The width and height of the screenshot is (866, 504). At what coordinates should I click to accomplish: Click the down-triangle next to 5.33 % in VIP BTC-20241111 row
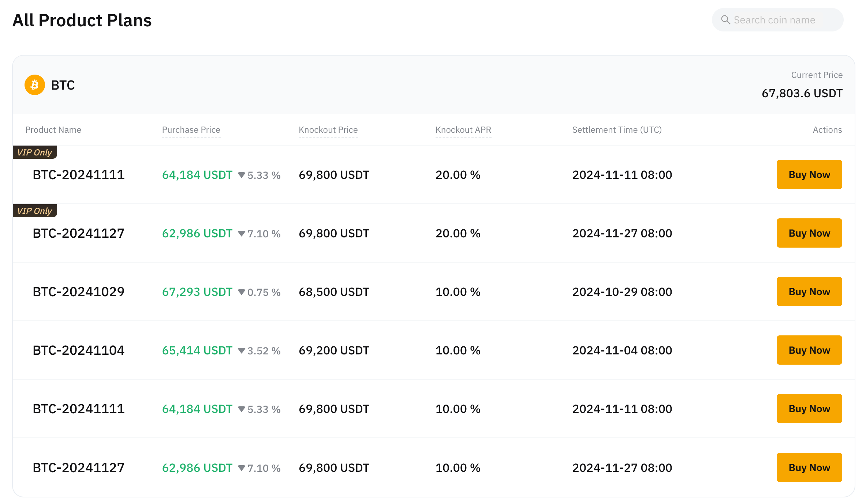pos(241,175)
